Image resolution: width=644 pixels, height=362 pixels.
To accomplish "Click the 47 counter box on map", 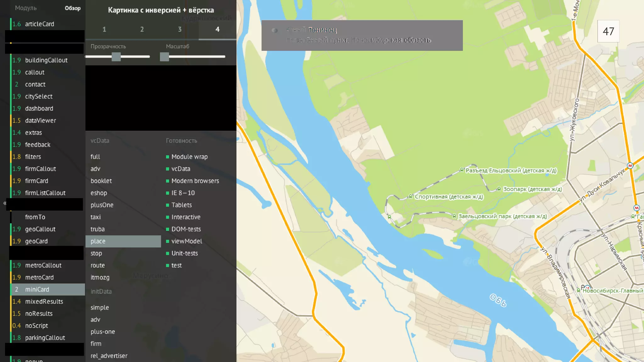I will 608,31.
